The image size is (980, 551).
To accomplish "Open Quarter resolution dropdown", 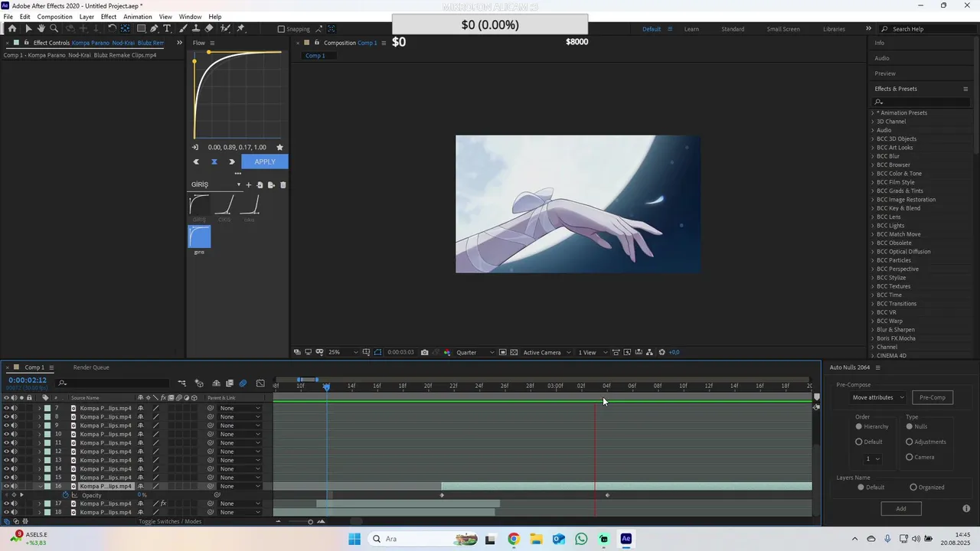I will 475,352.
